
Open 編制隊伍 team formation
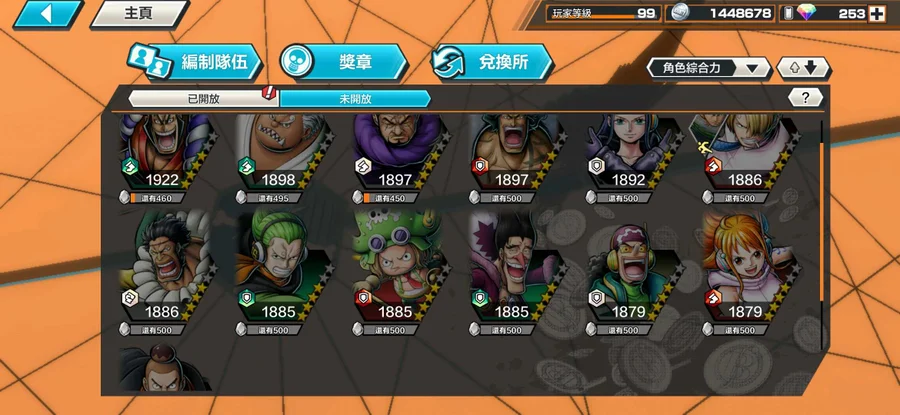click(x=196, y=62)
